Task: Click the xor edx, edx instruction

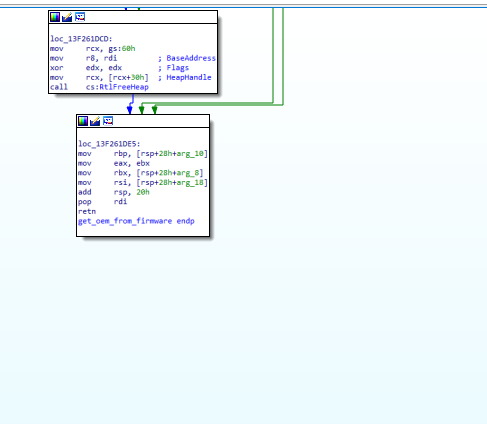Action: tap(86, 68)
